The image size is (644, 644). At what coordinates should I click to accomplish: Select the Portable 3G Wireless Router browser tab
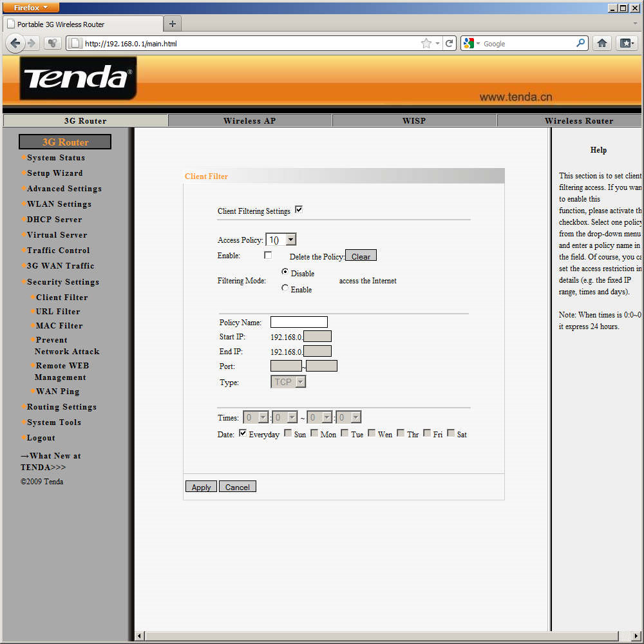[x=82, y=24]
